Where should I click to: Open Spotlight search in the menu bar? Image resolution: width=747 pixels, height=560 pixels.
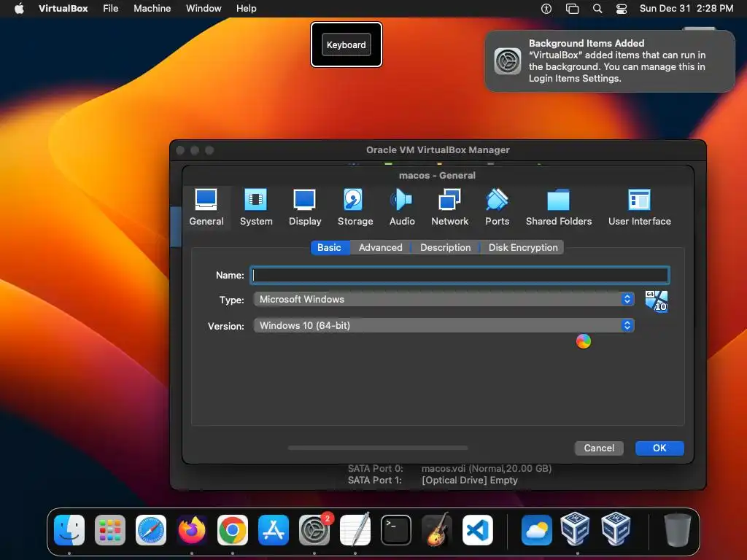click(x=597, y=9)
